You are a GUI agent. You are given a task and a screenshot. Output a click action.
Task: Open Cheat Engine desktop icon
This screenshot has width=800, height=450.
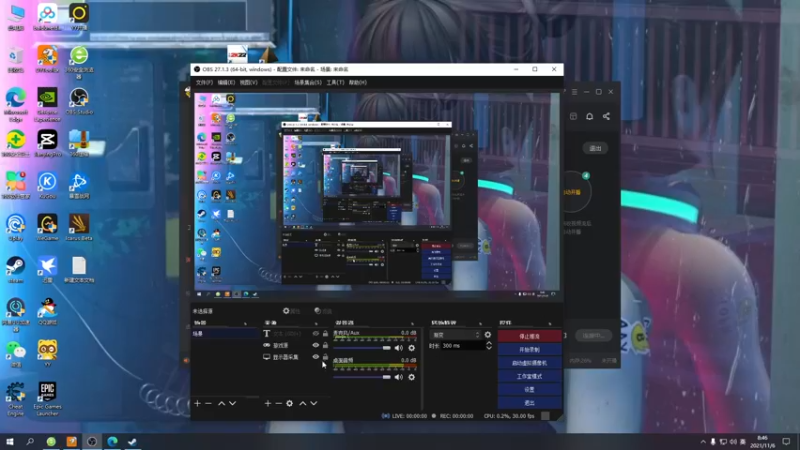coord(16,399)
